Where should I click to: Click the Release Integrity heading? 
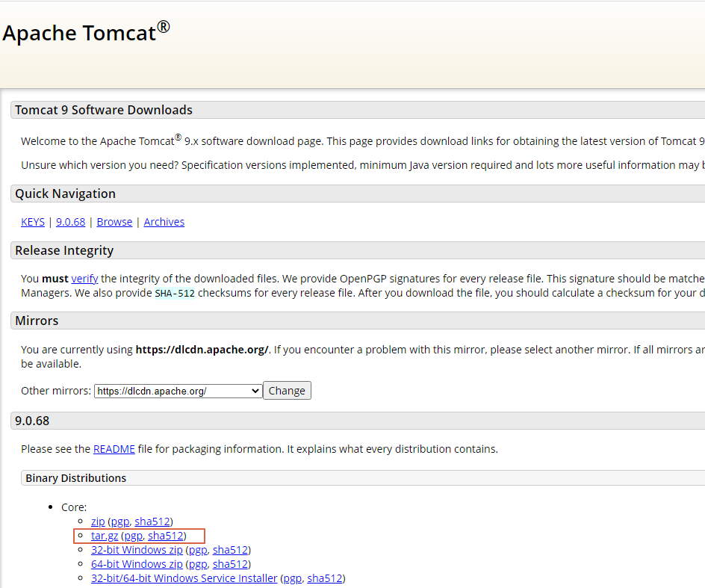(x=64, y=250)
